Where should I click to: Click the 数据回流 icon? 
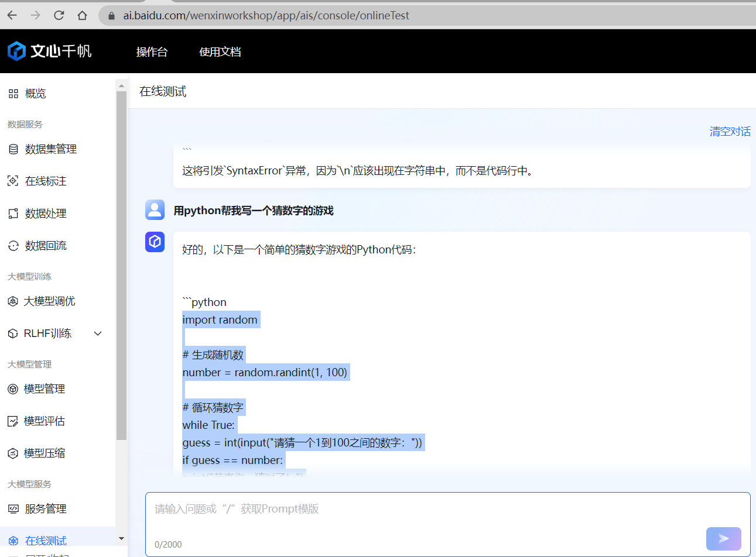coord(13,246)
